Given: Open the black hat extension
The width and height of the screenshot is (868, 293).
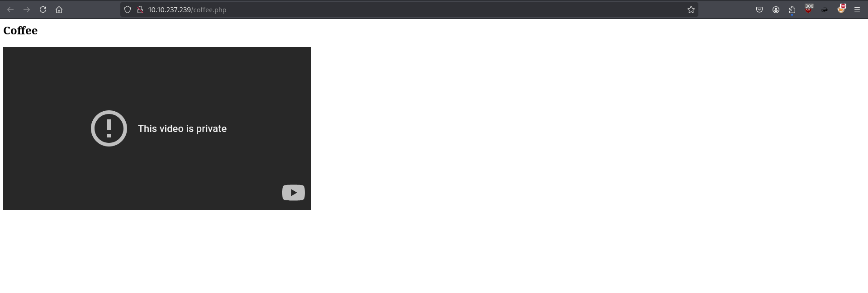Looking at the screenshot, I should (825, 9).
